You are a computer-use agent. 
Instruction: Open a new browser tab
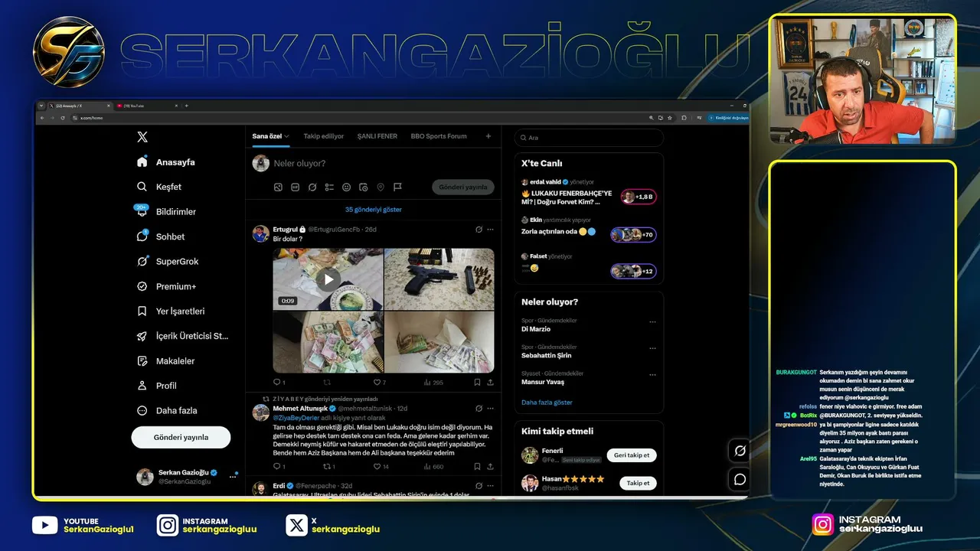(186, 106)
